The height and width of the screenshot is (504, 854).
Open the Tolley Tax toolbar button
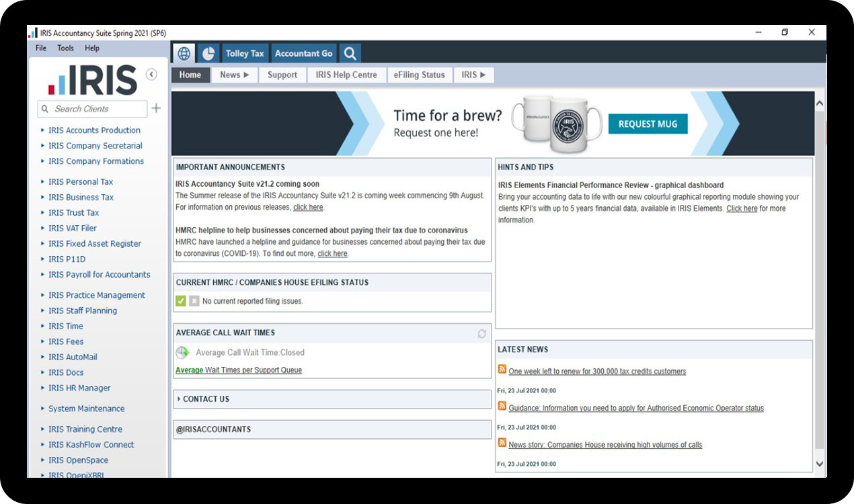[x=245, y=54]
